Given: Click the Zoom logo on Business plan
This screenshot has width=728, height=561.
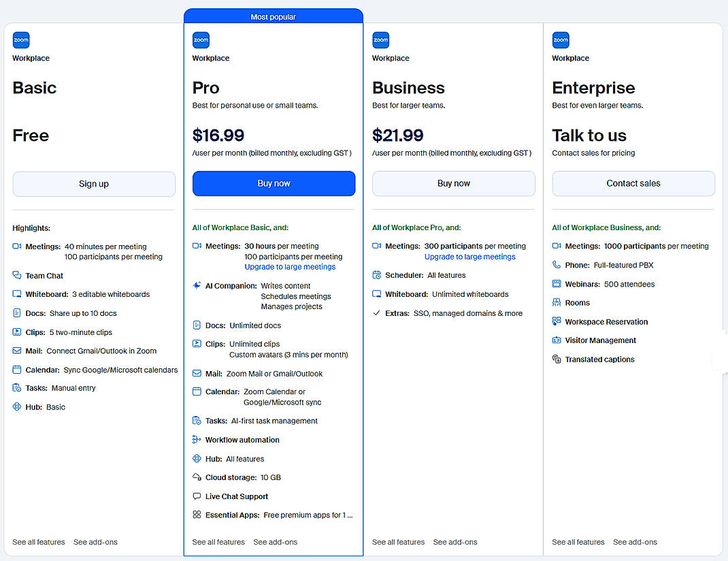Looking at the screenshot, I should click(381, 40).
